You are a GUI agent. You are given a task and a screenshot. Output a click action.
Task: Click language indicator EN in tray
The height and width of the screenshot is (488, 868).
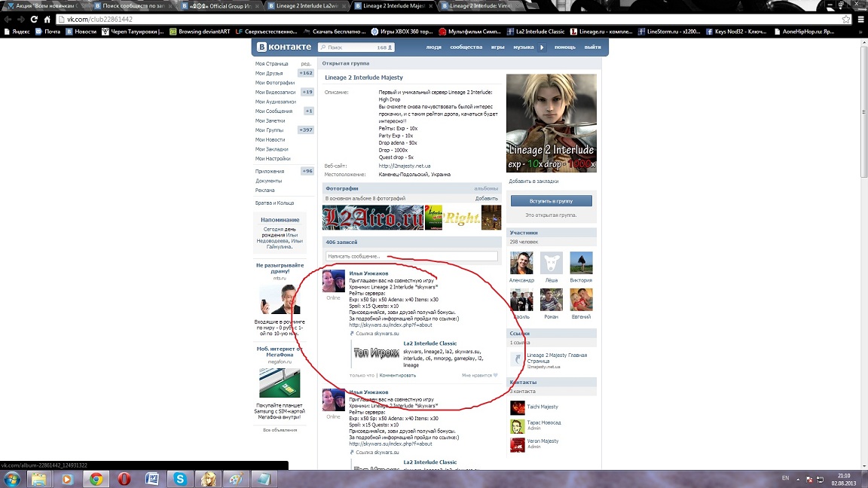pos(786,477)
